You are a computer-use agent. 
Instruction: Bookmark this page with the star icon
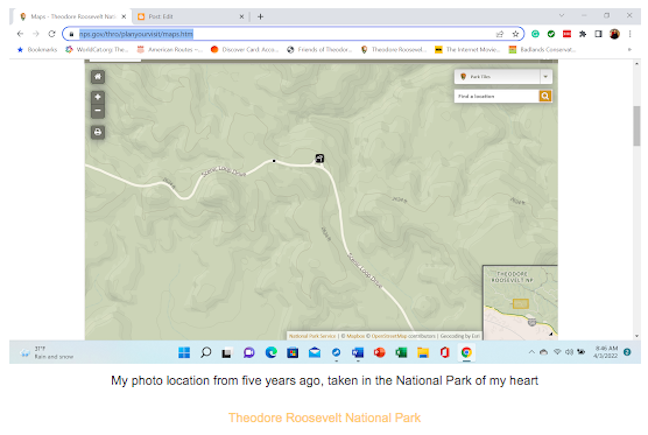[x=516, y=33]
